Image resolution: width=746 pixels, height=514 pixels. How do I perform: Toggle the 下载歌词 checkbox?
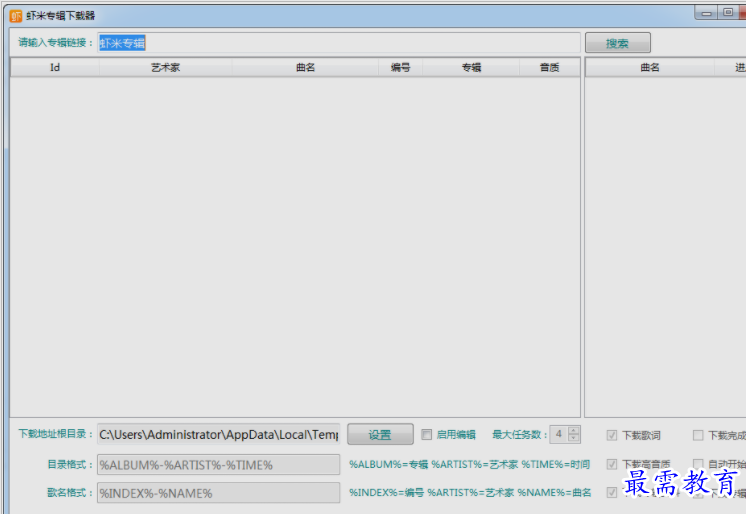click(x=612, y=435)
